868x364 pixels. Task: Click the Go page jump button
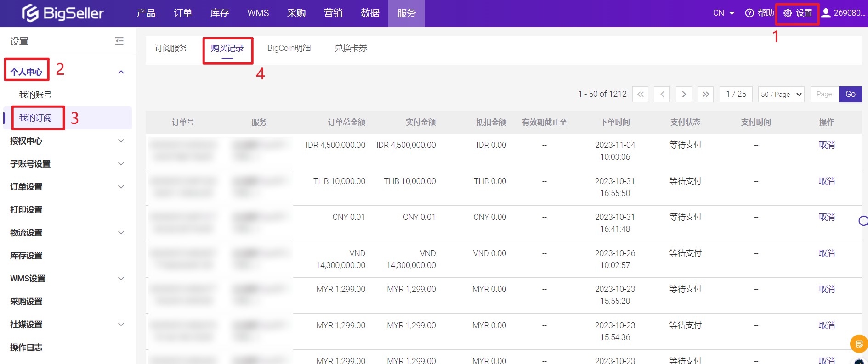pyautogui.click(x=851, y=94)
